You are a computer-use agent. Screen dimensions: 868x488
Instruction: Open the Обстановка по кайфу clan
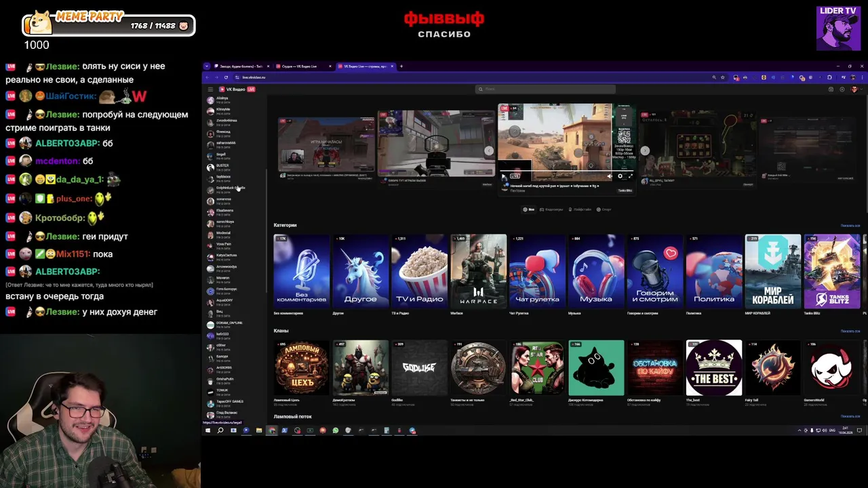655,367
